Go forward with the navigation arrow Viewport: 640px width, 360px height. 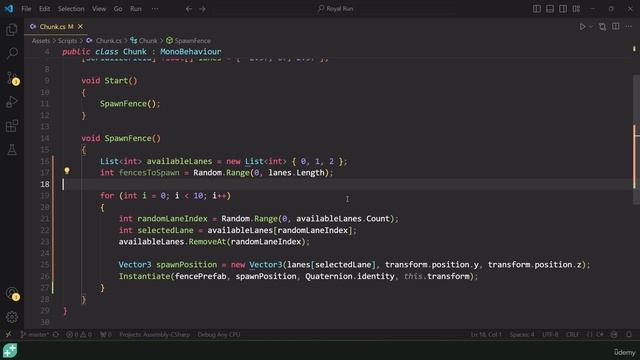click(x=202, y=9)
